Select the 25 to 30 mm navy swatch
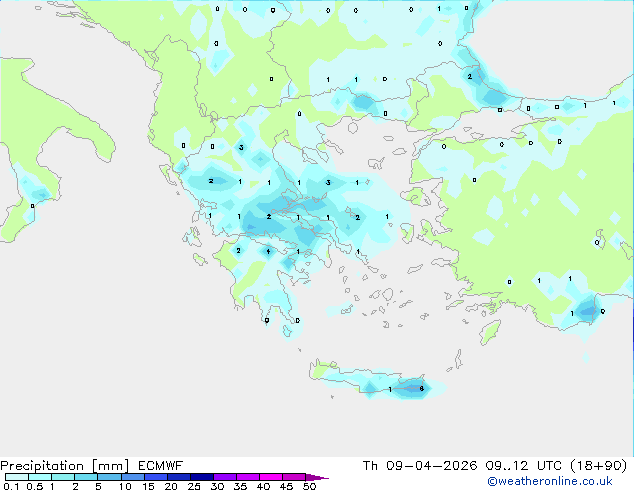Image resolution: width=634 pixels, height=490 pixels. point(202,477)
